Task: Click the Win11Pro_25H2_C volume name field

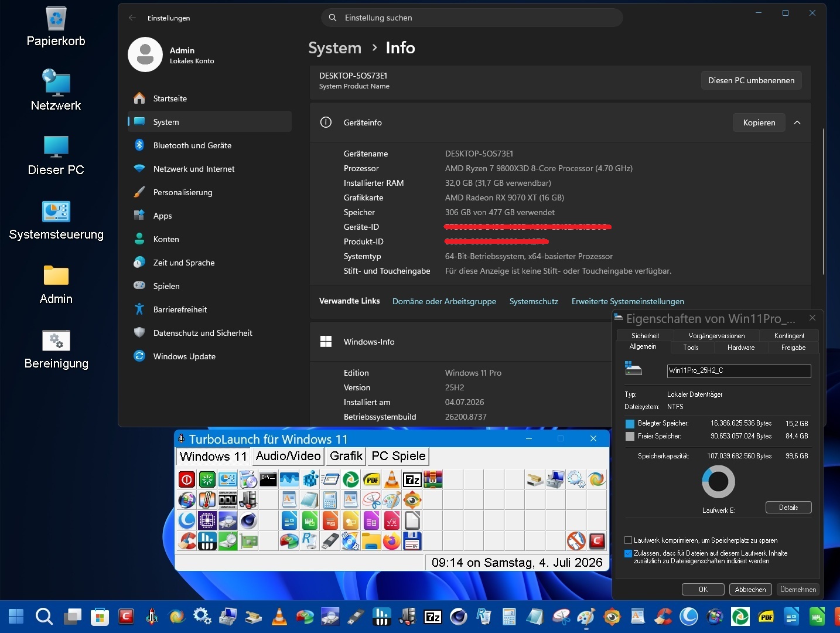Action: pos(739,370)
